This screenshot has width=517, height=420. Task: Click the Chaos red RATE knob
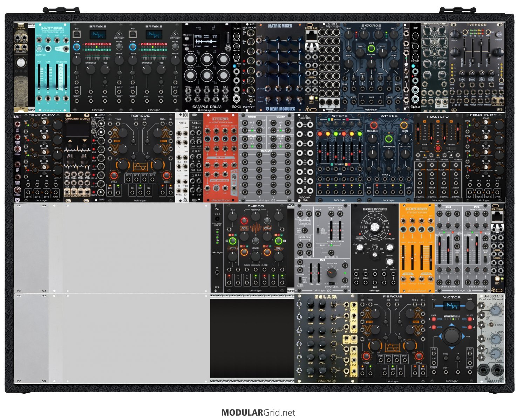click(244, 221)
